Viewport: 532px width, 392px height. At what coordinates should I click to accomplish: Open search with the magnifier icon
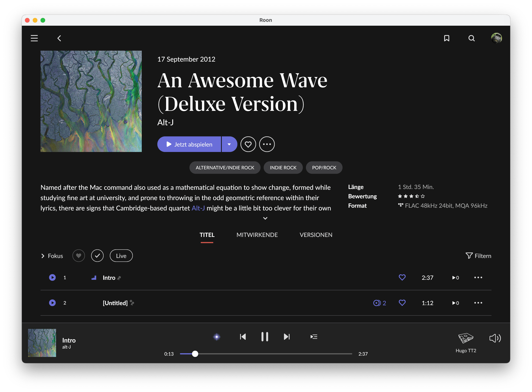(x=471, y=38)
